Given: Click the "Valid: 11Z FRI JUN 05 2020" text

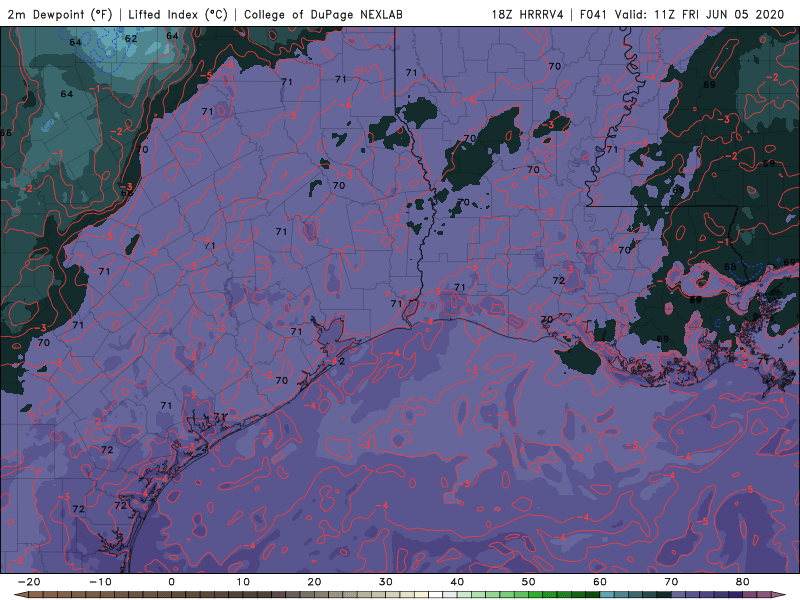Looking at the screenshot, I should [699, 15].
